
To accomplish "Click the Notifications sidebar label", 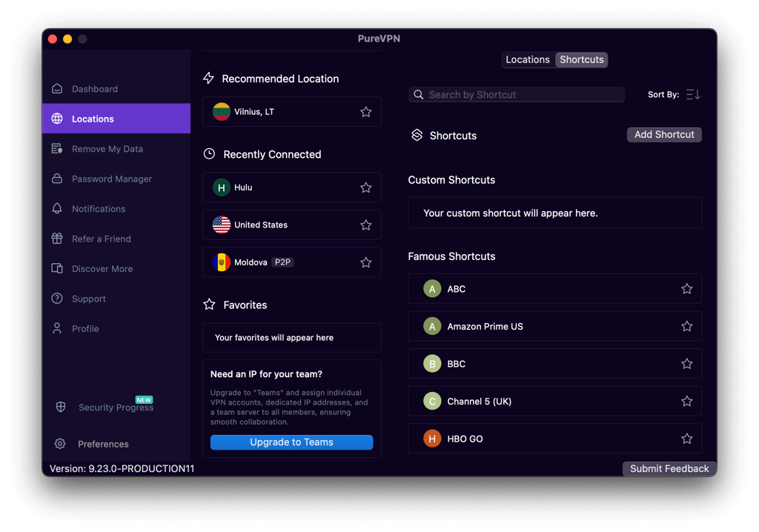I will (99, 209).
